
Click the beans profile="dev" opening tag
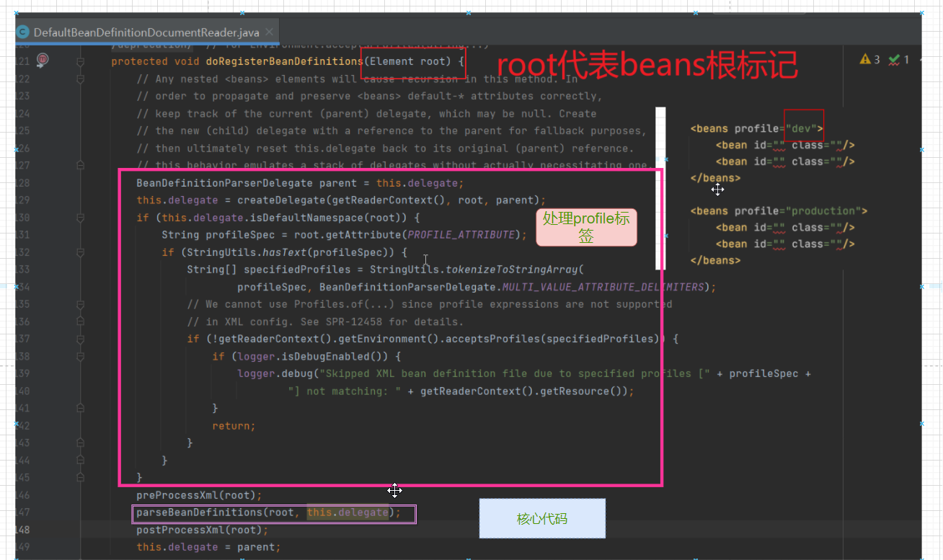tap(757, 128)
